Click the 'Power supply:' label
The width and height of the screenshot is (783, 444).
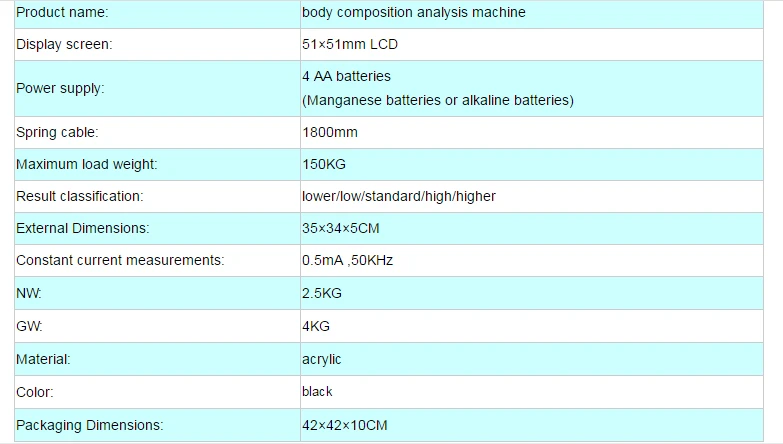pos(60,88)
